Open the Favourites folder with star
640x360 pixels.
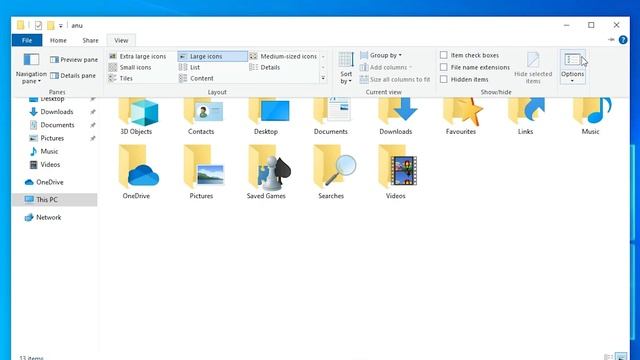tap(461, 116)
